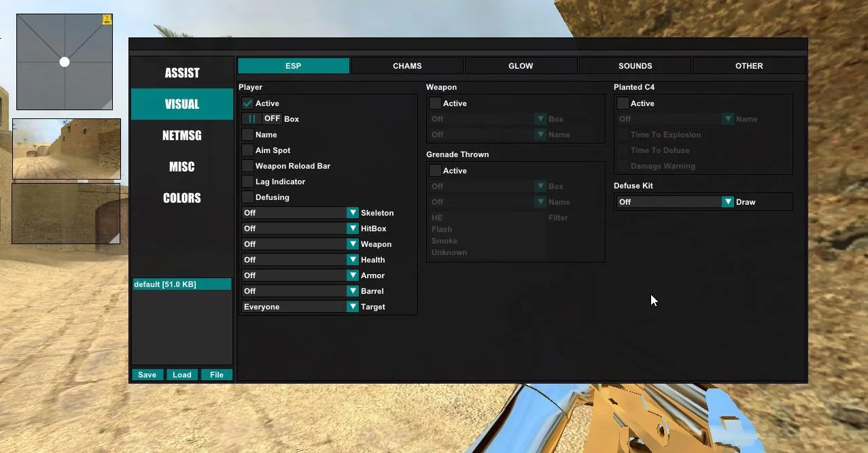Select the ASSIST section in sidebar
This screenshot has height=453, width=868.
pyautogui.click(x=182, y=73)
